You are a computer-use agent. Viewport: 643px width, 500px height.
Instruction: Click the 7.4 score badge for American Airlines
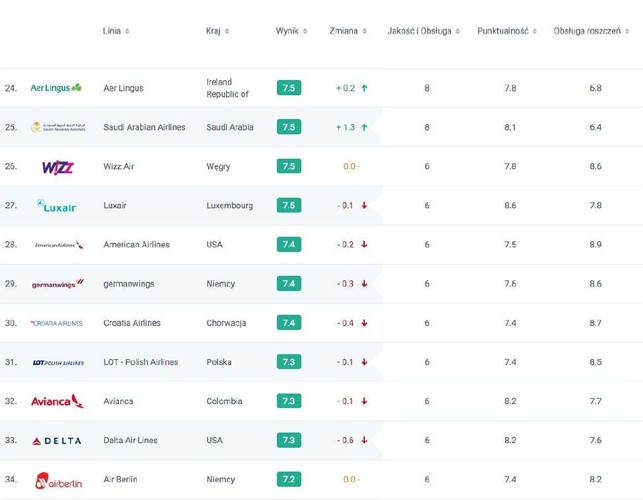(289, 244)
